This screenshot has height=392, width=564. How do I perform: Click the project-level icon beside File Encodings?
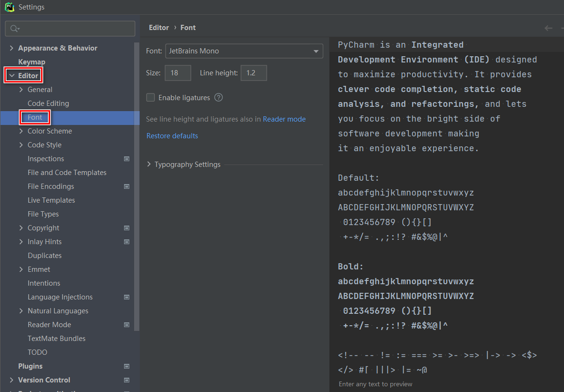coord(126,186)
